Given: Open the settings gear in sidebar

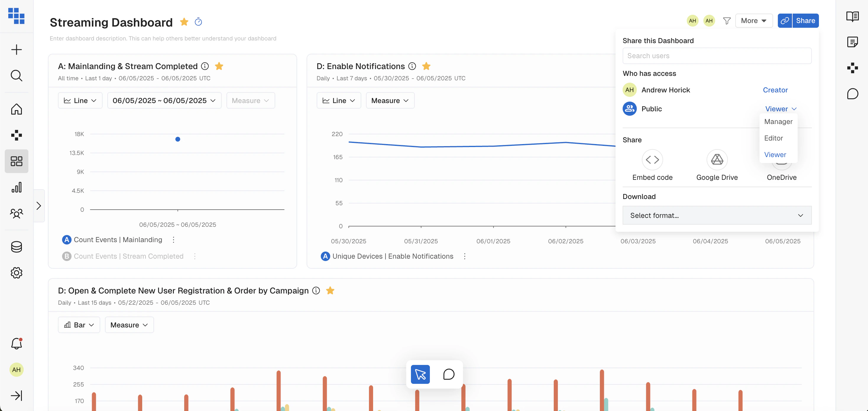Looking at the screenshot, I should click(x=17, y=273).
